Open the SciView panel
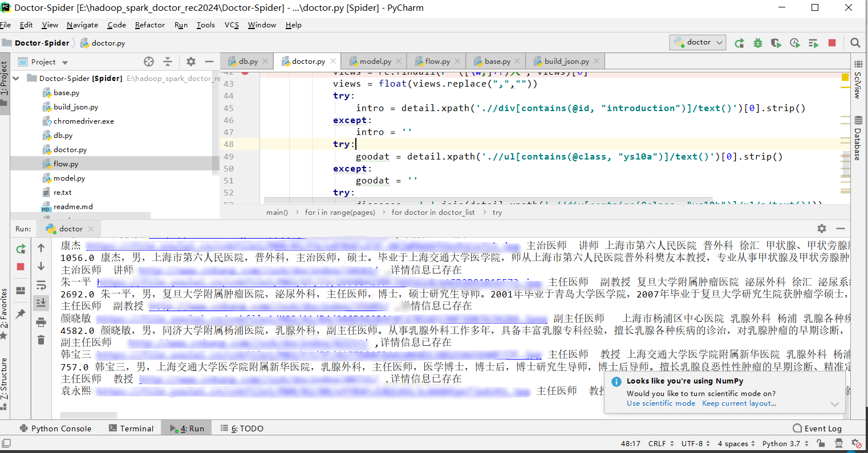Viewport: 868px width, 453px height. pyautogui.click(x=859, y=80)
